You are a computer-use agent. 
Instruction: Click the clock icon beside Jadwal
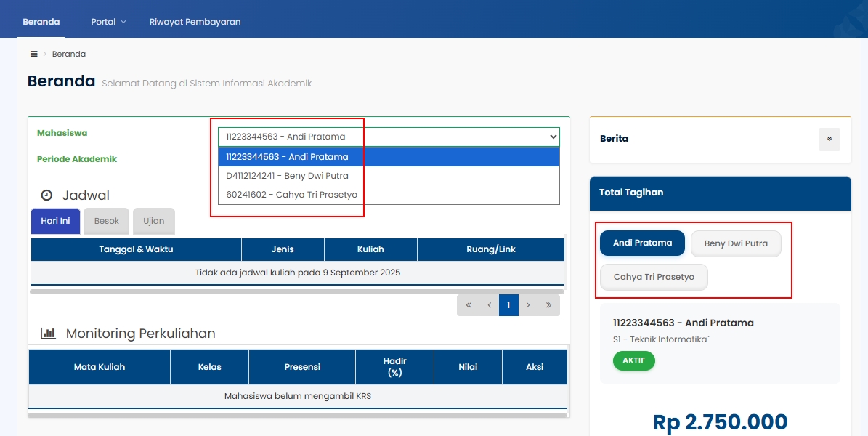(x=46, y=195)
